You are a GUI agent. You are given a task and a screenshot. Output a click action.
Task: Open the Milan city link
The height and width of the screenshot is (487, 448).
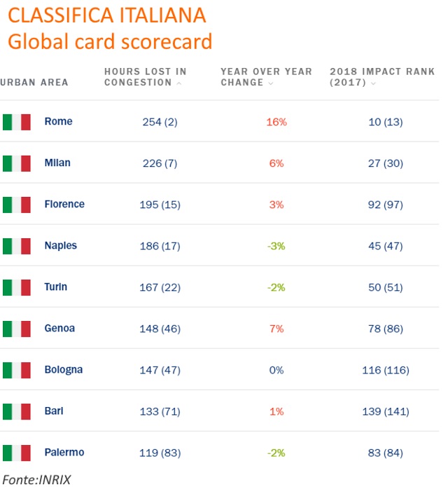pos(57,163)
